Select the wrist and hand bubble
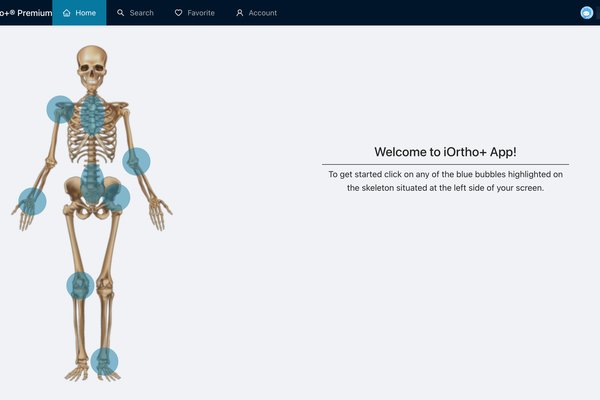Image resolution: width=600 pixels, height=400 pixels. coord(33,201)
